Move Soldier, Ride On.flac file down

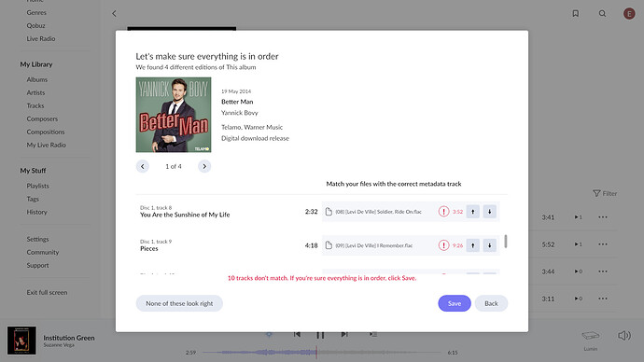[490, 212]
